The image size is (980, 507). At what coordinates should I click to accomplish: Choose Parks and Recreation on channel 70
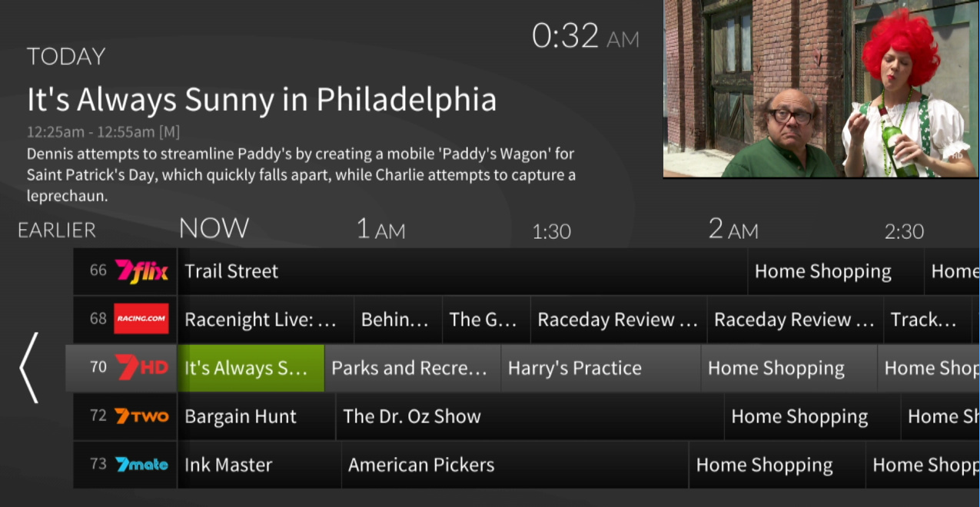point(413,368)
